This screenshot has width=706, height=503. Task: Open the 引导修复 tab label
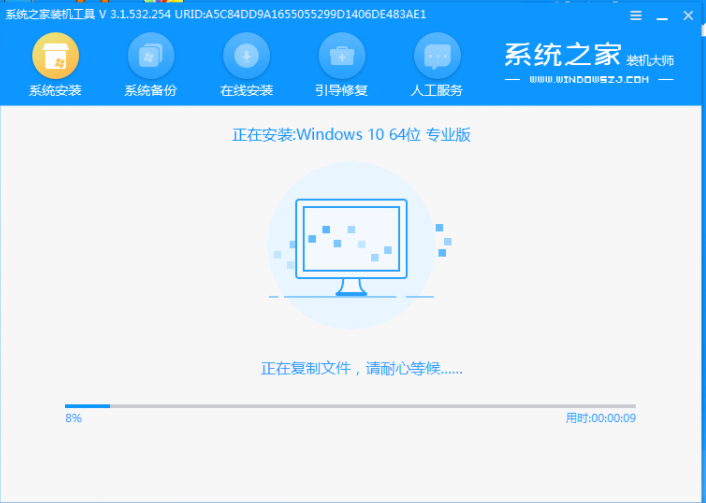tap(341, 91)
